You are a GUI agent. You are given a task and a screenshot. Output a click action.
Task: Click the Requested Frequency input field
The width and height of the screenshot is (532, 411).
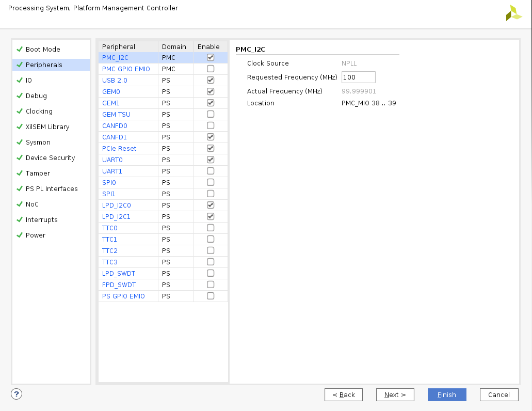(x=358, y=77)
